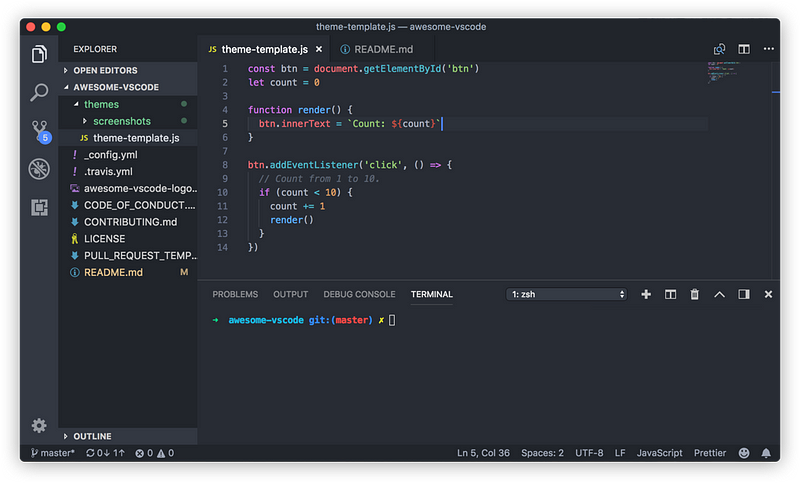This screenshot has width=800, height=483.
Task: Kill the terminal with trash icon
Action: click(694, 294)
